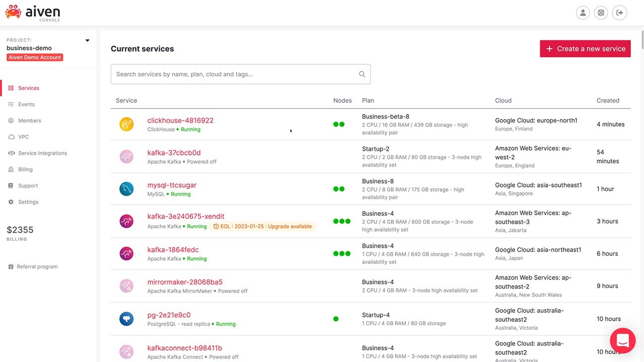Click the logout arrow icon
Viewport: 644px width, 362px height.
pyautogui.click(x=619, y=13)
